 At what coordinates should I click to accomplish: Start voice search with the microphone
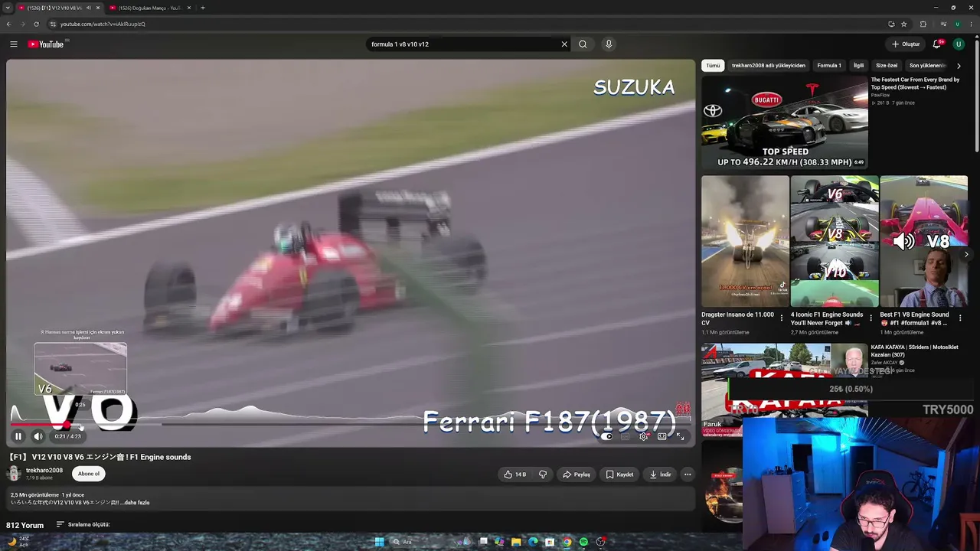coord(609,44)
